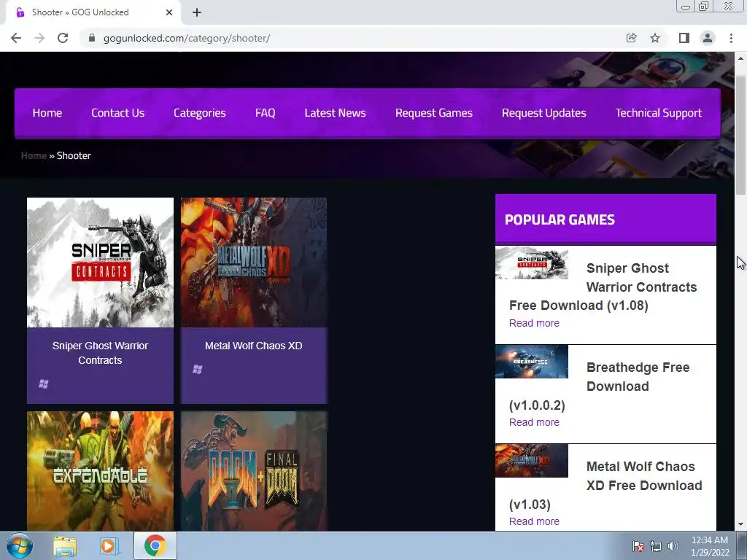Click the scrollbar up arrow
The width and height of the screenshot is (747, 560).
pyautogui.click(x=740, y=58)
